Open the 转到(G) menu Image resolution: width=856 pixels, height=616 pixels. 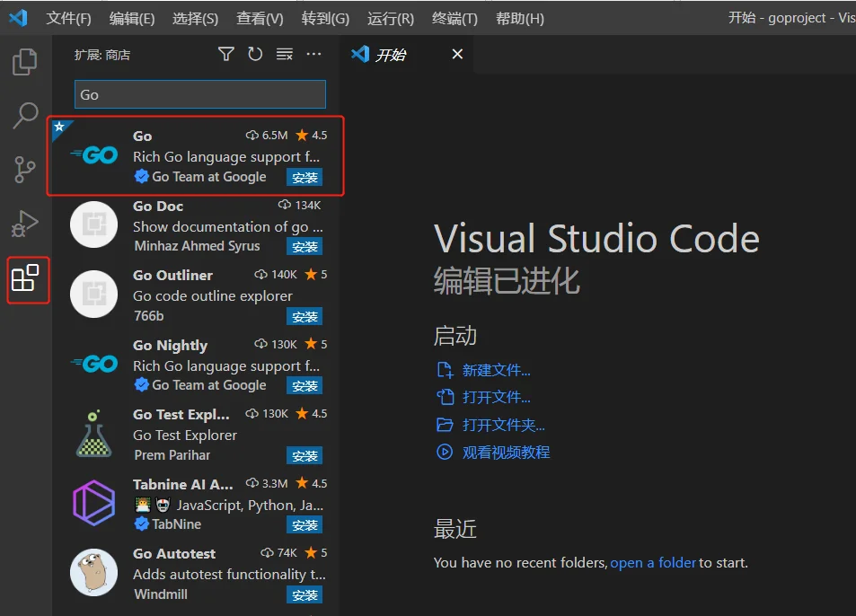pos(325,19)
